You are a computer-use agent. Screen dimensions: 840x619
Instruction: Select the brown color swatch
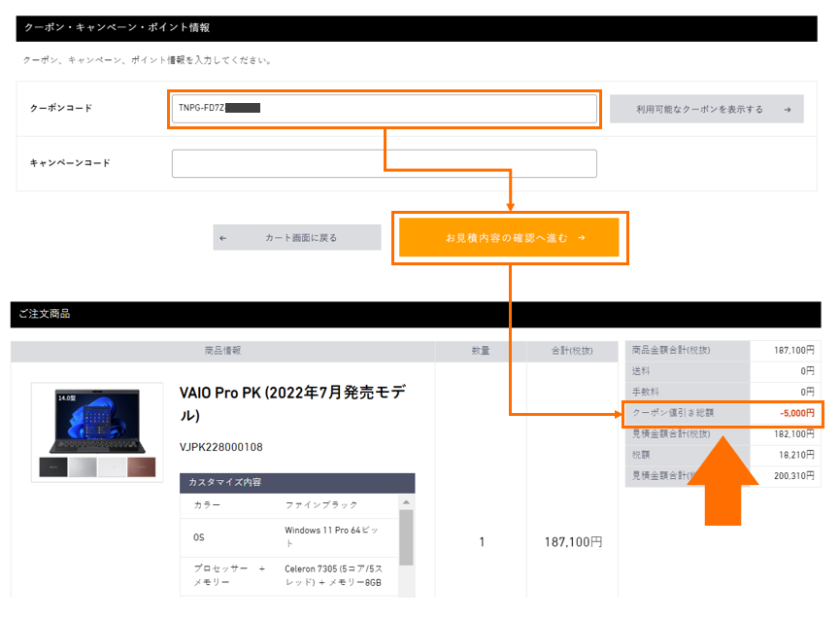(x=142, y=467)
